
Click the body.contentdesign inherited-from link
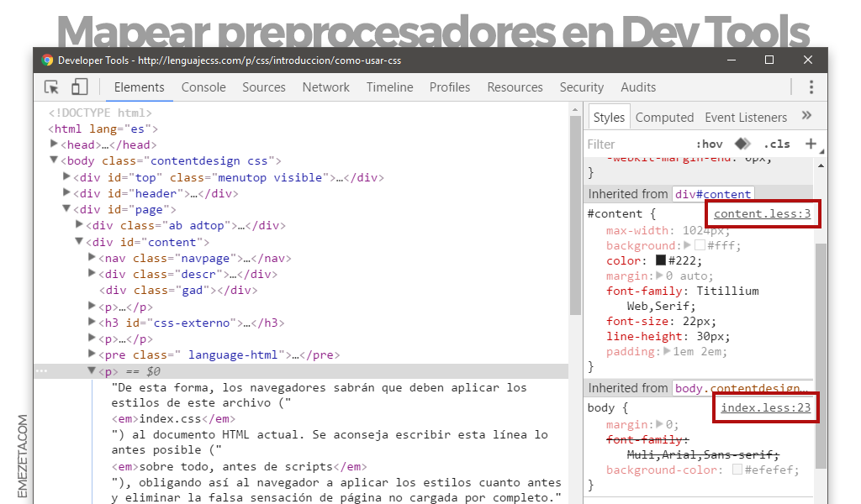click(742, 388)
